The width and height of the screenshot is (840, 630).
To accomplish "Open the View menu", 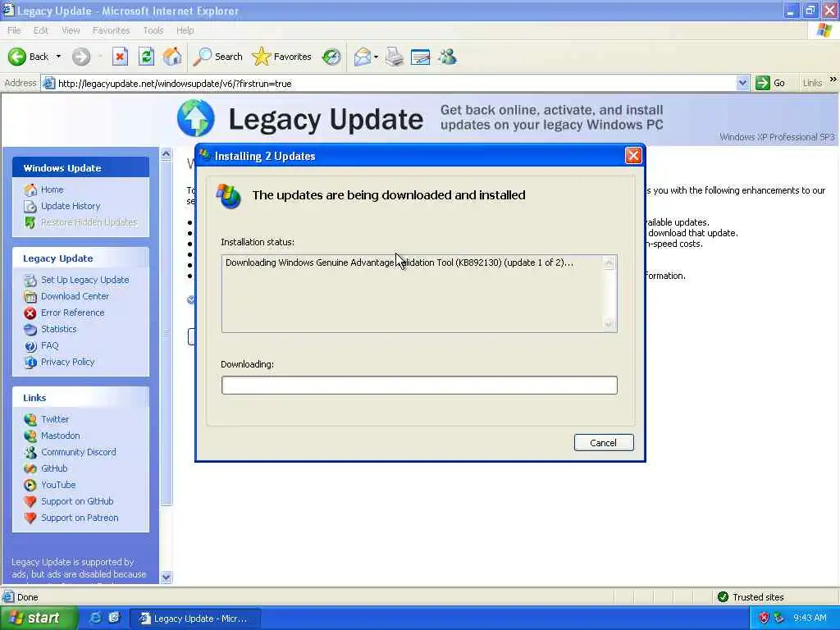I will click(71, 30).
